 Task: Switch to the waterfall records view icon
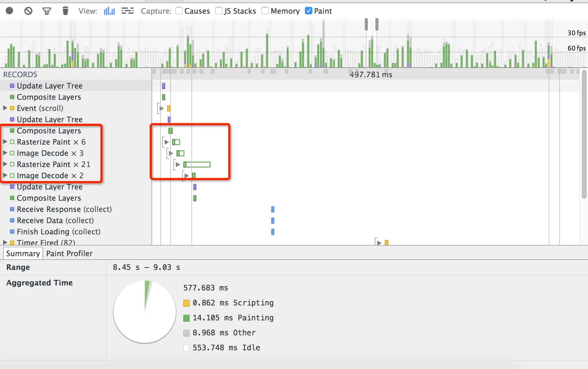pyautogui.click(x=128, y=11)
